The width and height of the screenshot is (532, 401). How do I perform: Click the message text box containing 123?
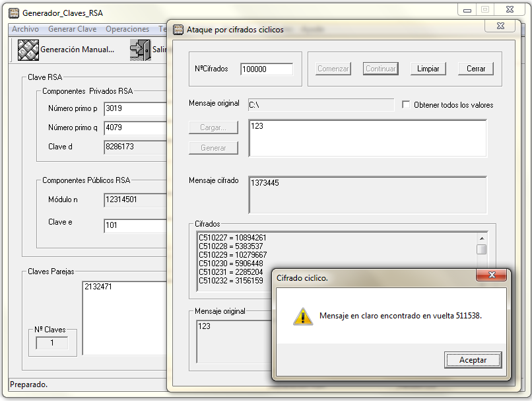pos(367,138)
